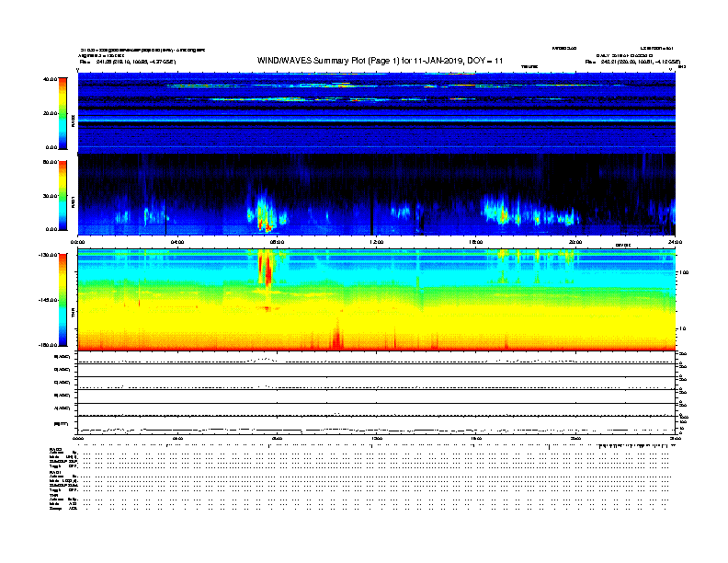Click the 24:00 tick label under RAD1 panel
This screenshot has width=728, height=563.
click(675, 242)
